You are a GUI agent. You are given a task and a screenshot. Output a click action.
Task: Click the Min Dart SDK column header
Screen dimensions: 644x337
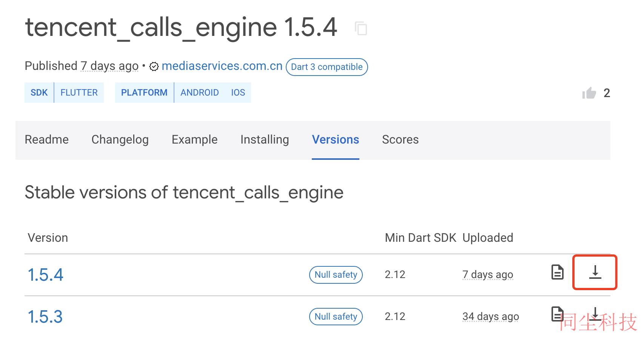pos(421,238)
